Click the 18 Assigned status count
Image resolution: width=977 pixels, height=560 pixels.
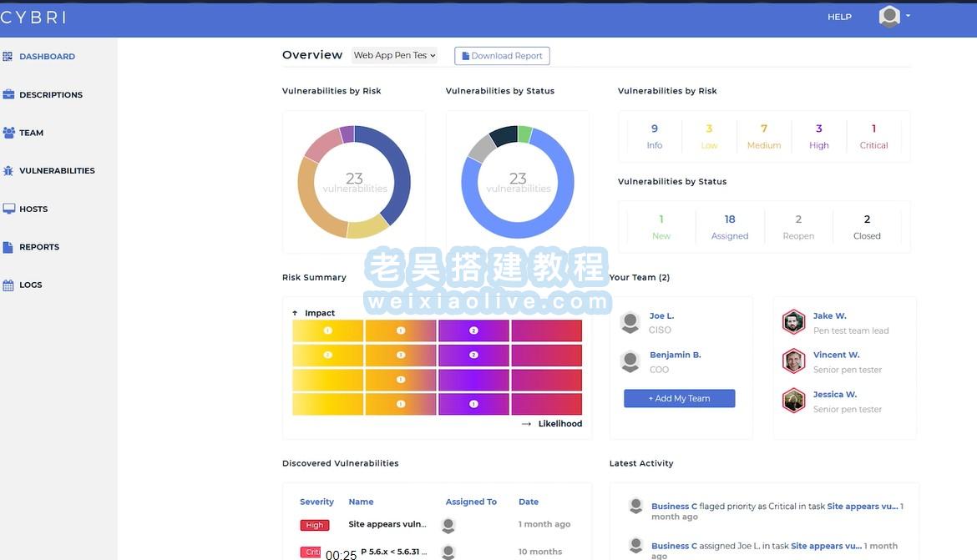pyautogui.click(x=729, y=219)
